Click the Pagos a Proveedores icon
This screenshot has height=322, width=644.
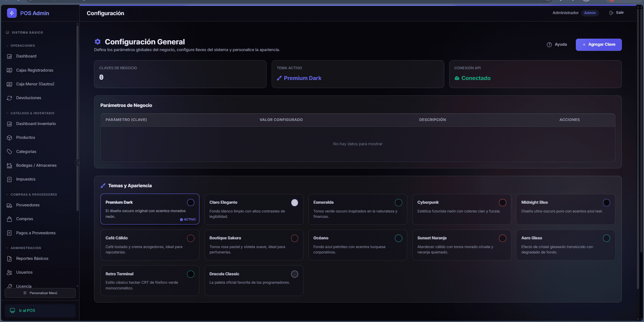point(9,233)
